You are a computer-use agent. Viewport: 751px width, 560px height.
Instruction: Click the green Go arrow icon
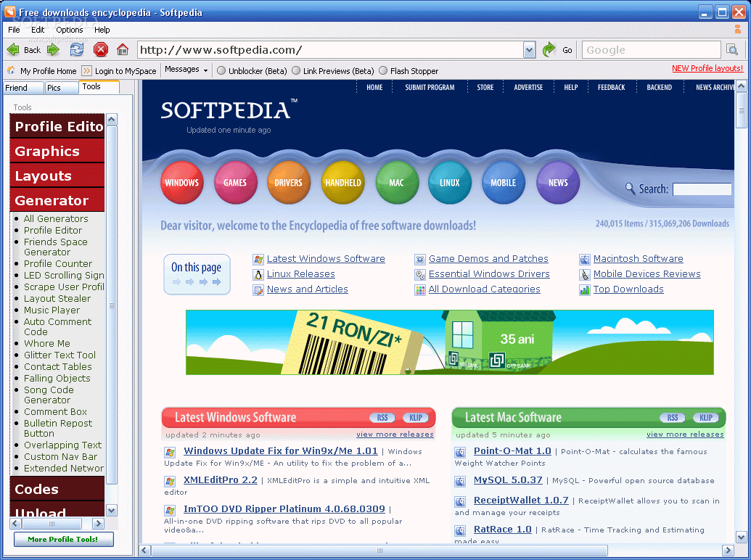pyautogui.click(x=549, y=49)
